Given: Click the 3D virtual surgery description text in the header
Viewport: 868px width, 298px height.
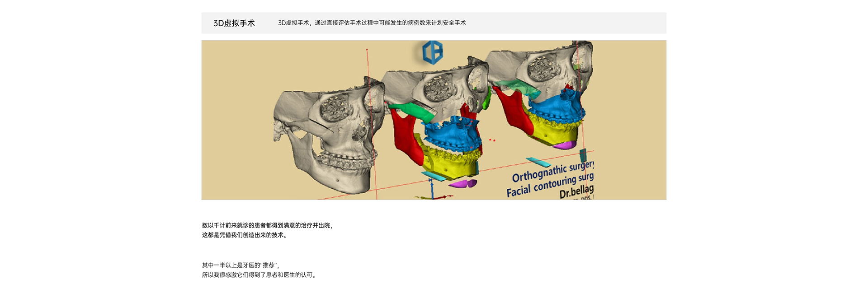Looking at the screenshot, I should [372, 23].
